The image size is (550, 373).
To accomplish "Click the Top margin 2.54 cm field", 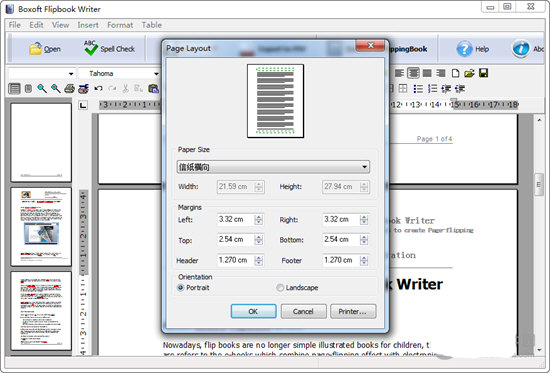I will tap(236, 240).
